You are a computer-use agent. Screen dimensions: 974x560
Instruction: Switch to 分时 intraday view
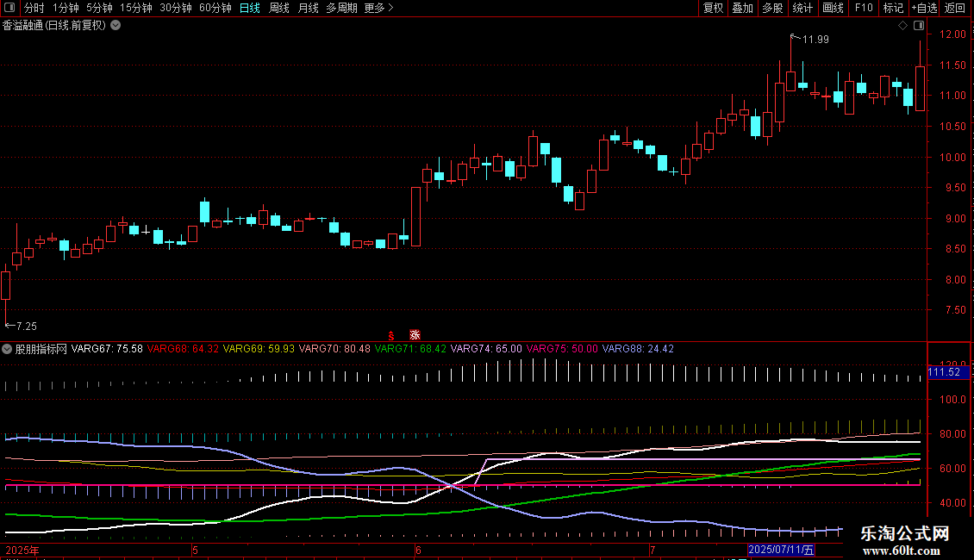click(x=34, y=8)
